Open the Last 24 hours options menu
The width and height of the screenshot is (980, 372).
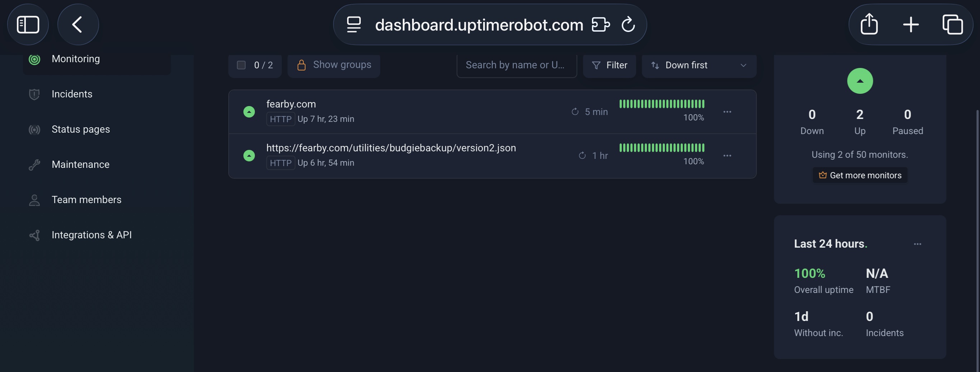pyautogui.click(x=917, y=244)
